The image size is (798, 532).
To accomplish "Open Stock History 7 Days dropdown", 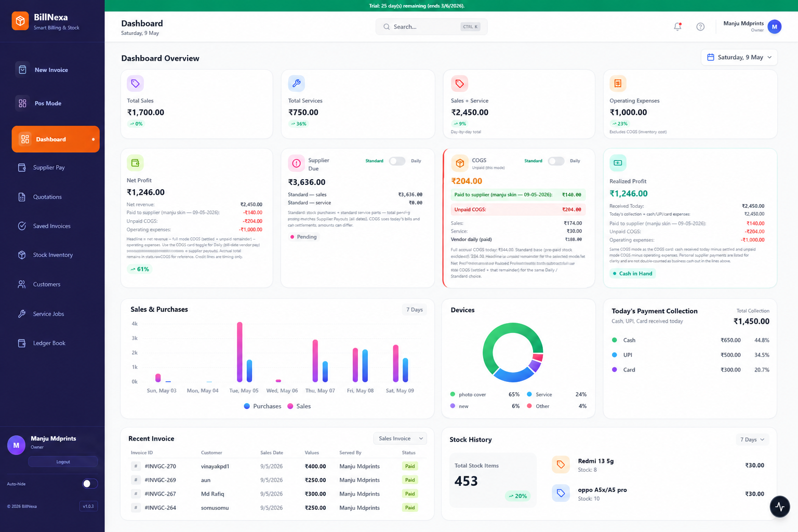I will [752, 440].
